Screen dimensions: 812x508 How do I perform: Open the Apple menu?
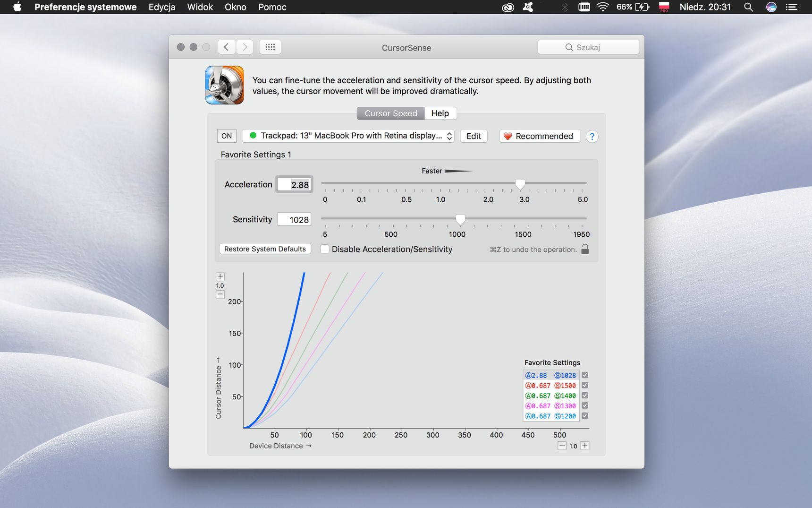[x=17, y=7]
